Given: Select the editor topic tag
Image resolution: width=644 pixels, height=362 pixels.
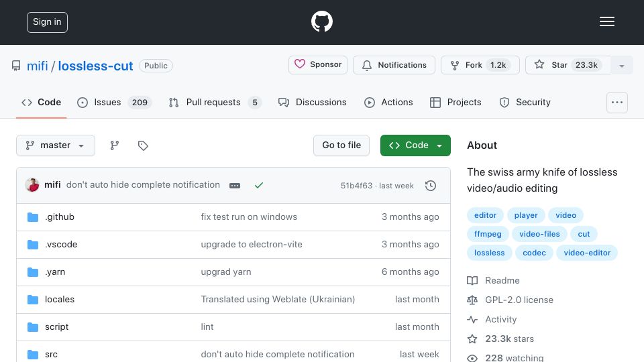Looking at the screenshot, I should tap(485, 215).
